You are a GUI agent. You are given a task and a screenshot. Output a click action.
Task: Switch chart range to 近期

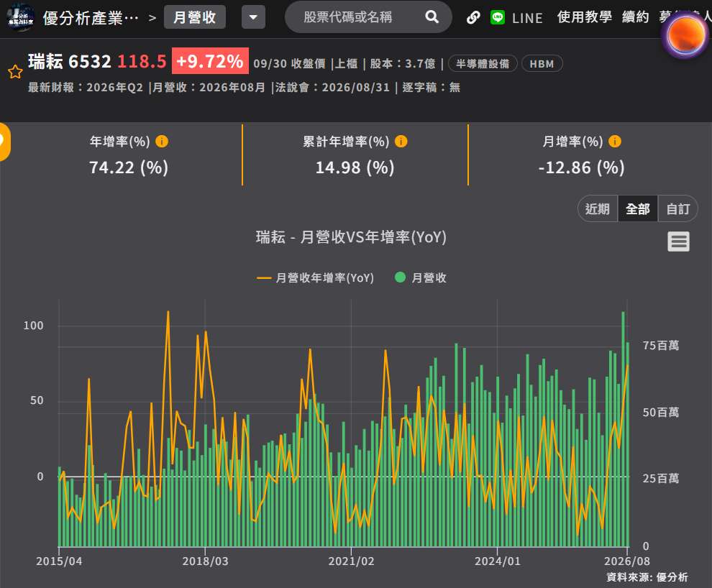pyautogui.click(x=598, y=208)
